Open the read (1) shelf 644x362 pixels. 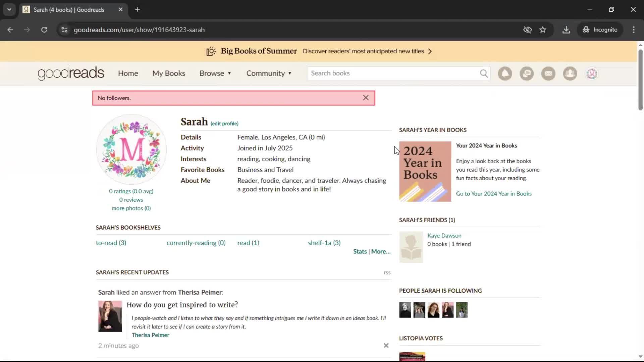pos(248,243)
